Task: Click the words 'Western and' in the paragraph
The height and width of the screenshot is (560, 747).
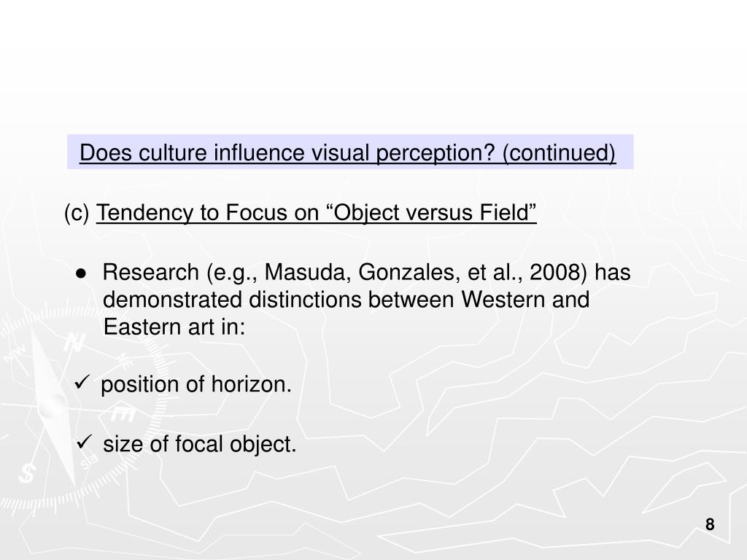Action: (525, 300)
